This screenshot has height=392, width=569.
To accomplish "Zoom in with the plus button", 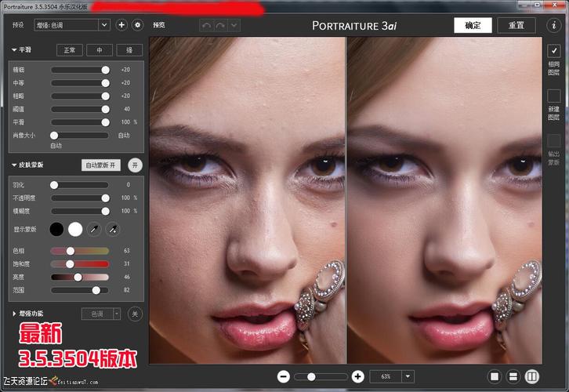I will (x=358, y=377).
